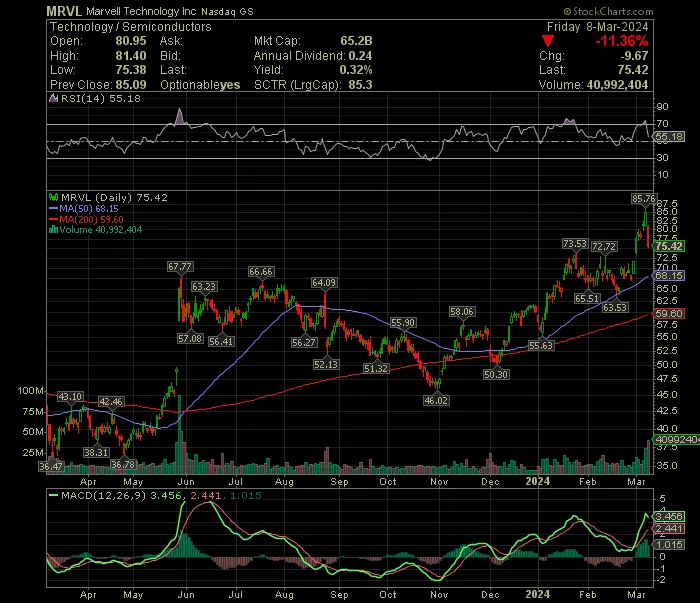
Task: Click the 52.13 price low label
Action: pyautogui.click(x=326, y=364)
